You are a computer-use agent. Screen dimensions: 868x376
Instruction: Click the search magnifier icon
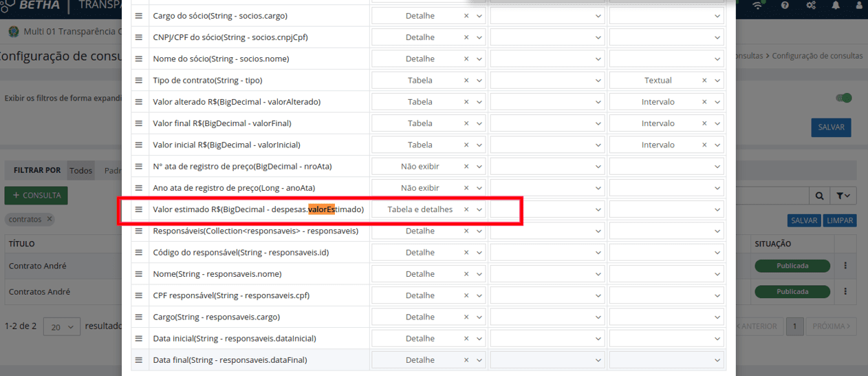[x=819, y=196]
